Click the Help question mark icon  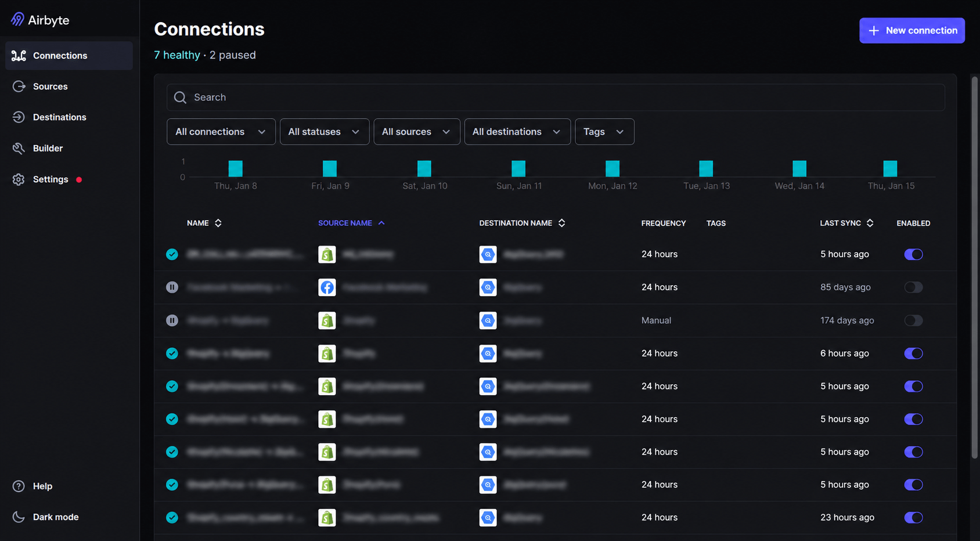pos(19,486)
